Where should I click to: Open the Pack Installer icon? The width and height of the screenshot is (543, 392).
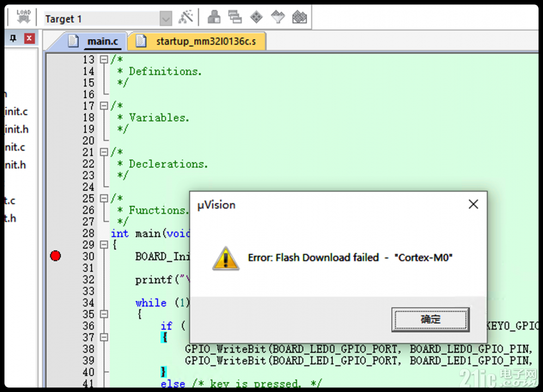pyautogui.click(x=300, y=17)
